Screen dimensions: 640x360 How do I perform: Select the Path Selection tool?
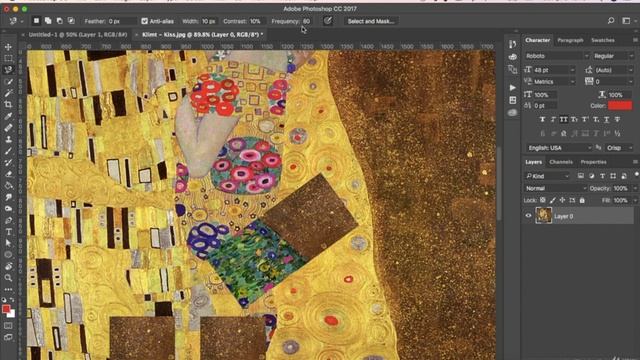click(x=8, y=243)
